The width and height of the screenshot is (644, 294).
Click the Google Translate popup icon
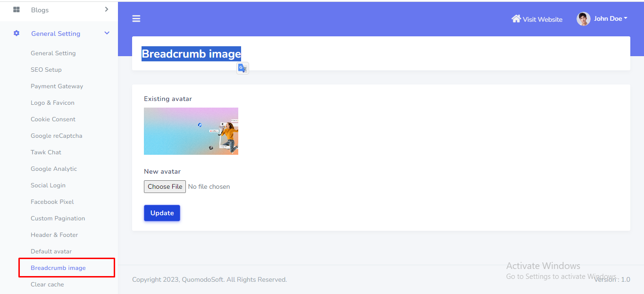coord(243,68)
